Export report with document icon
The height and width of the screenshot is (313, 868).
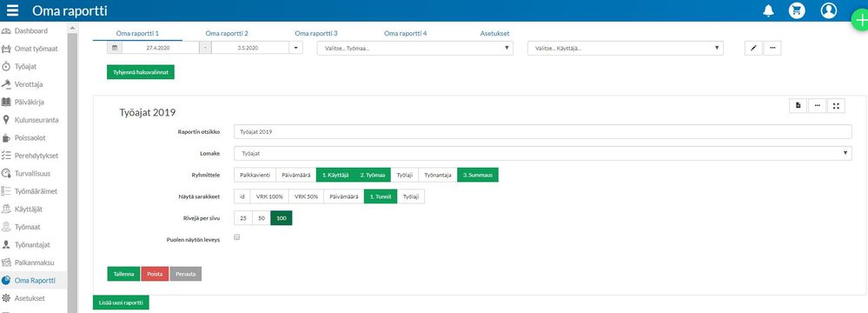pos(798,106)
